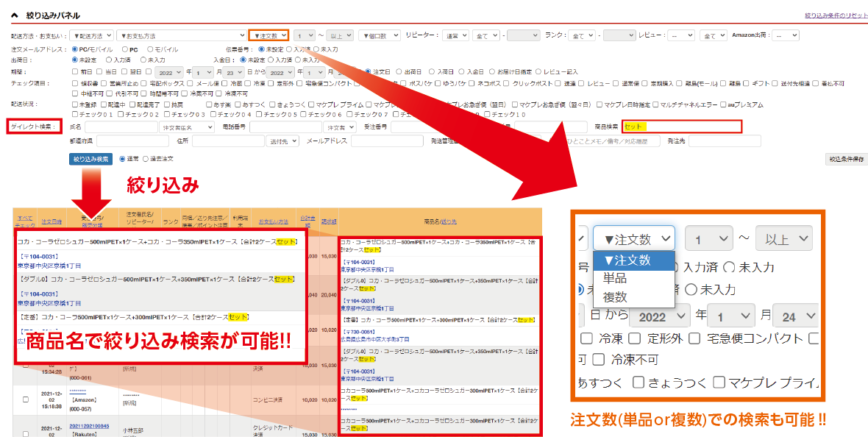This screenshot has width=868, height=437.
Task: Tick the auプレミアム checkbox
Action: click(x=724, y=104)
